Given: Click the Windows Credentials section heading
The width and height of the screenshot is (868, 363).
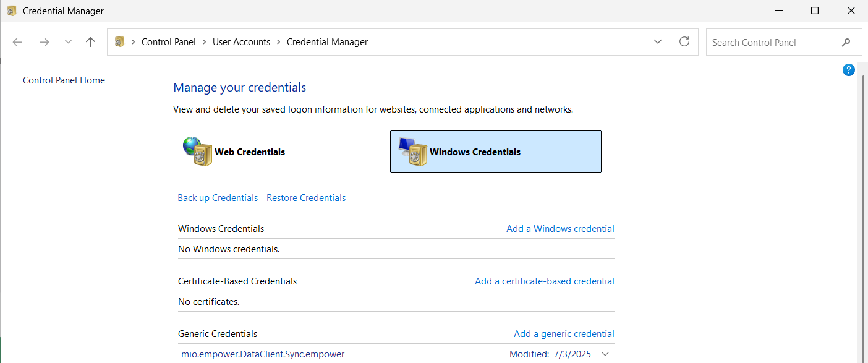Looking at the screenshot, I should [221, 229].
